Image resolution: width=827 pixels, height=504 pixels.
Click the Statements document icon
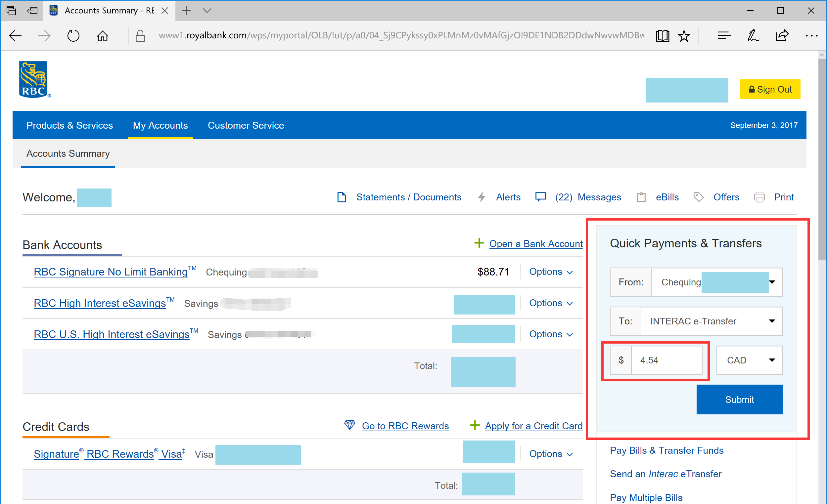341,197
